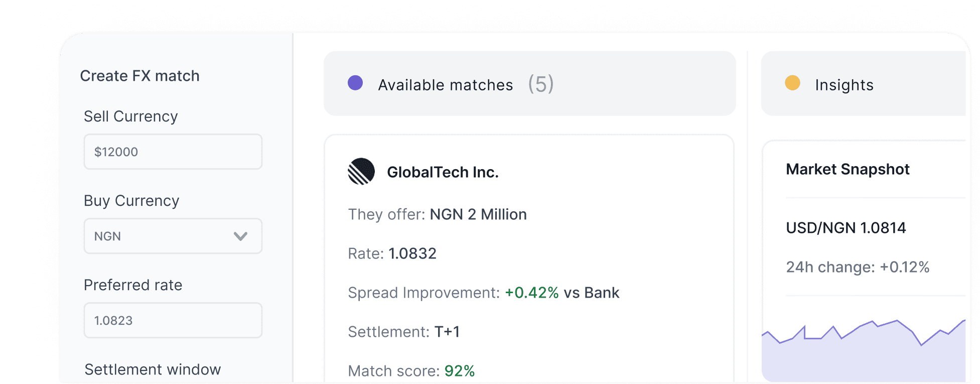Click the Settlement T+1 detail
Image resolution: width=980 pixels, height=384 pixels.
click(447, 331)
